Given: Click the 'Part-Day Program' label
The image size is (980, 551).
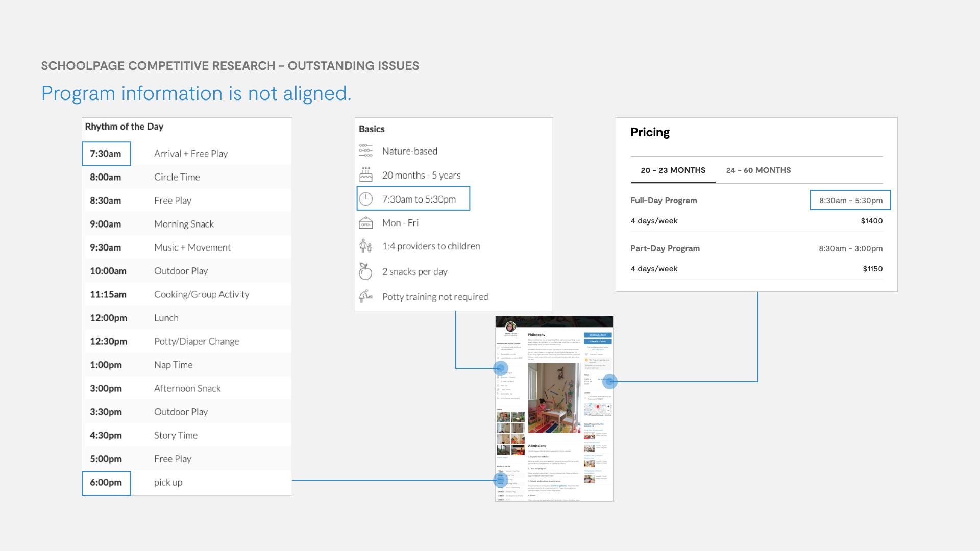Looking at the screenshot, I should tap(665, 248).
